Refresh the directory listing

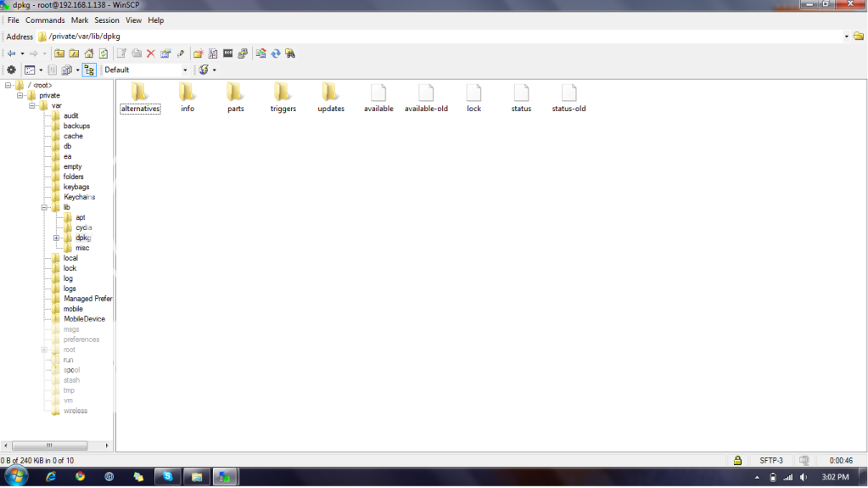pos(103,53)
